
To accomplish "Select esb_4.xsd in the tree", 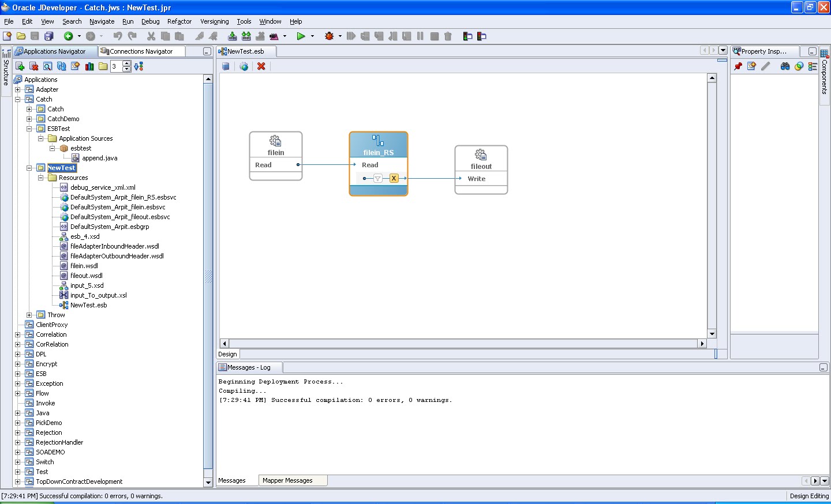I will 85,236.
